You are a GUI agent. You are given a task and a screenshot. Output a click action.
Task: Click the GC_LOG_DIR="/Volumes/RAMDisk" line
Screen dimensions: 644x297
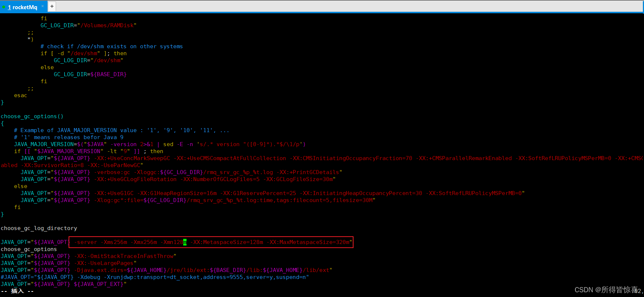88,25
